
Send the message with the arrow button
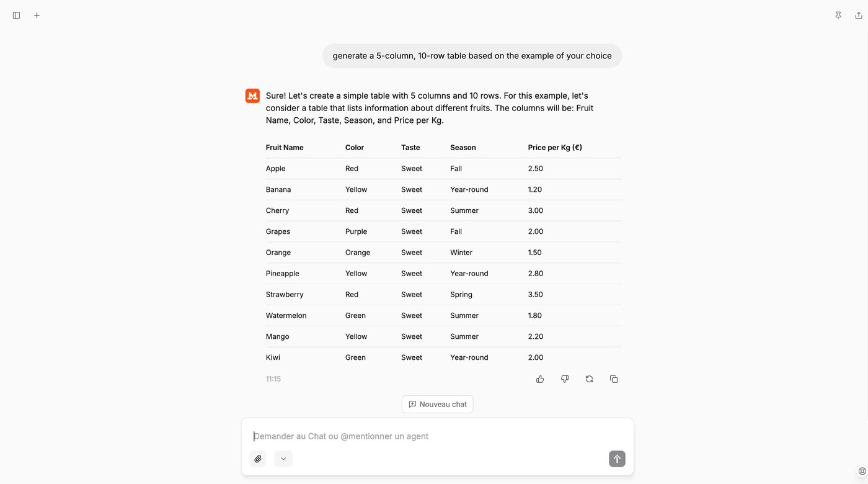(617, 459)
